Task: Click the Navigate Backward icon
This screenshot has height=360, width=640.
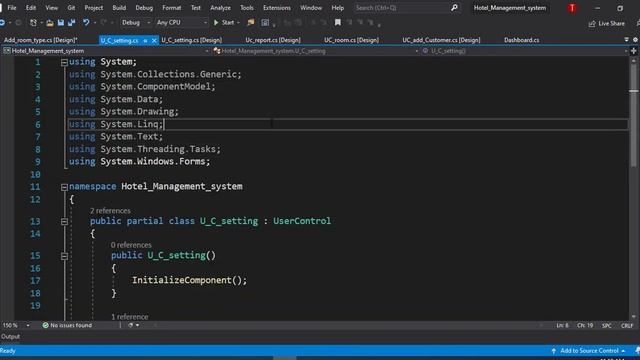Action: [x=2, y=23]
